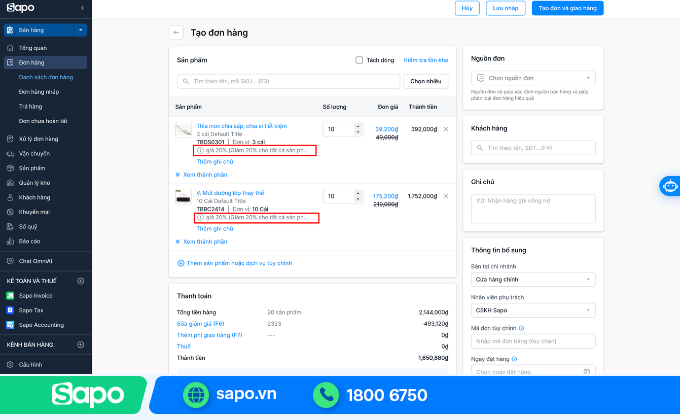Image resolution: width=680 pixels, height=420 pixels.
Task: Click the discount info icon under Thìa inox
Action: click(x=200, y=151)
